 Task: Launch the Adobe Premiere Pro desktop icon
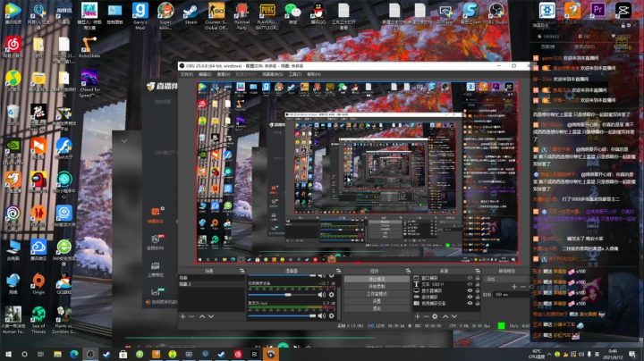(597, 10)
